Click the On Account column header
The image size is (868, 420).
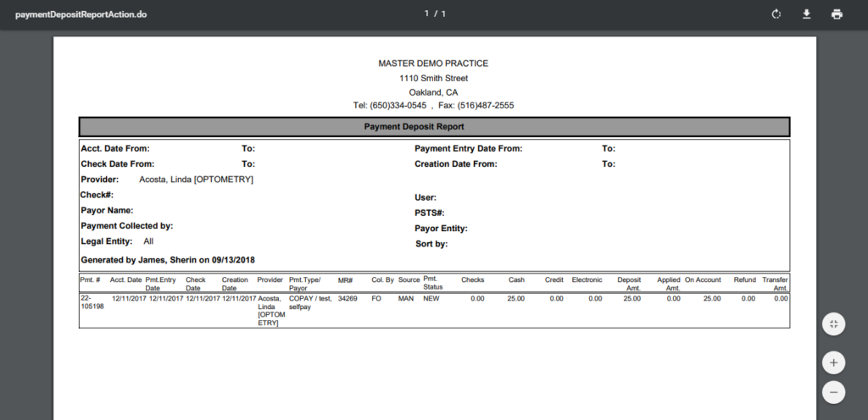point(703,279)
